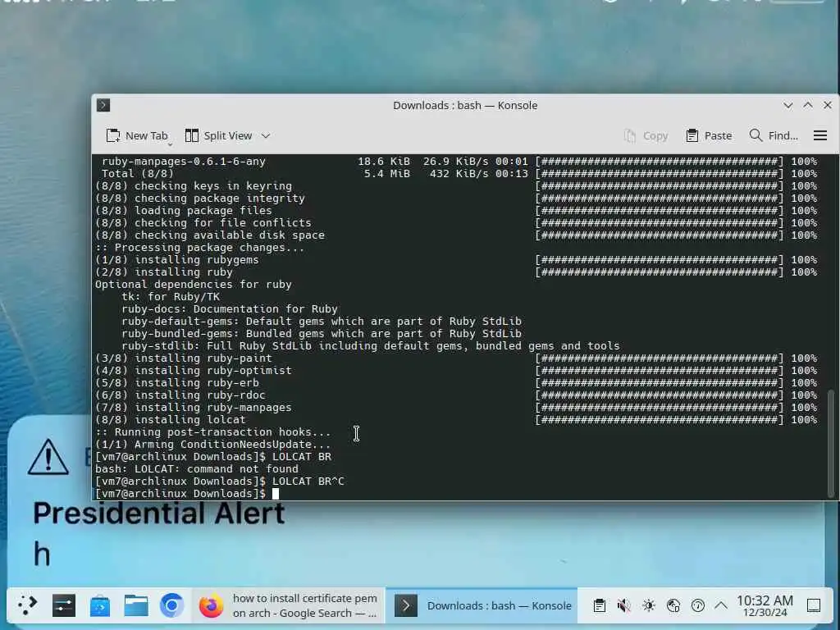Click the Presidential Alert heading text

coord(159,514)
